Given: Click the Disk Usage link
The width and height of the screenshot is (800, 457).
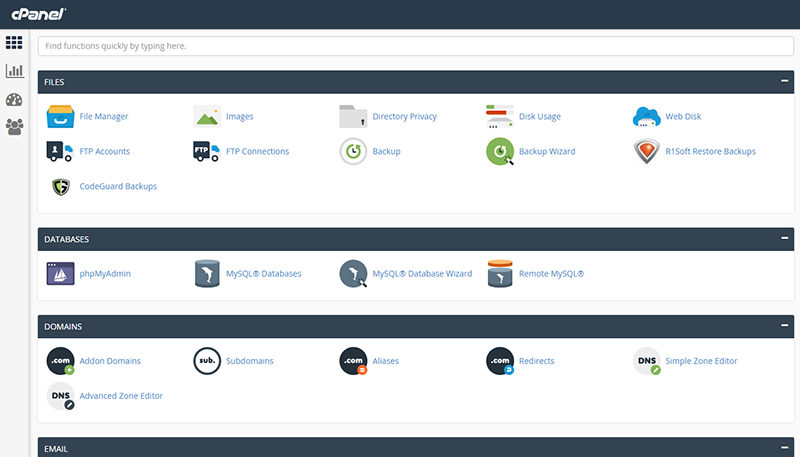Looking at the screenshot, I should coord(540,116).
